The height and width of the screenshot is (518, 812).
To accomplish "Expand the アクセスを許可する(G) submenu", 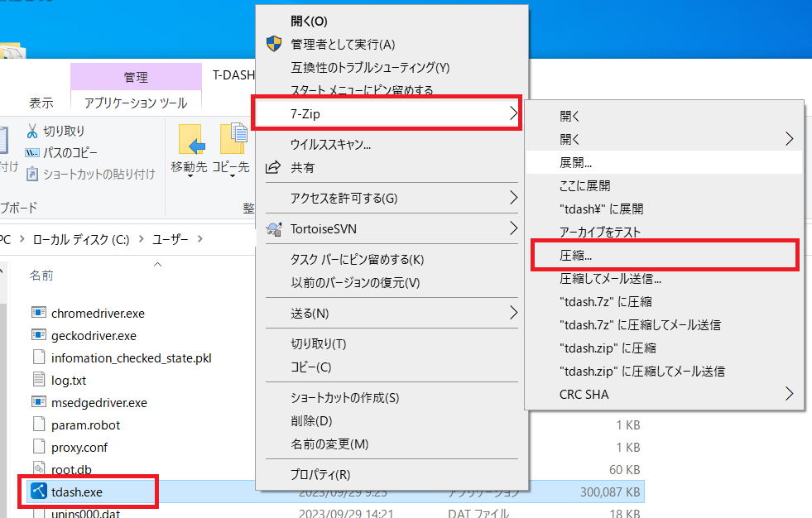I will [513, 198].
